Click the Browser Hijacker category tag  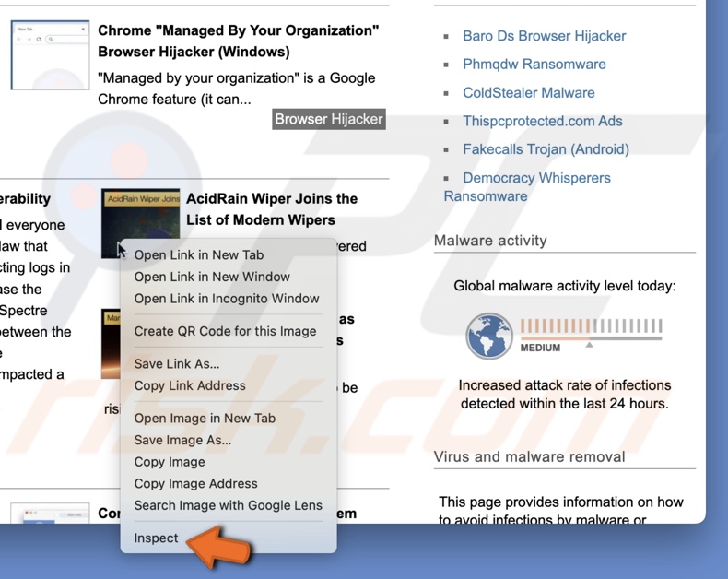[x=329, y=119]
